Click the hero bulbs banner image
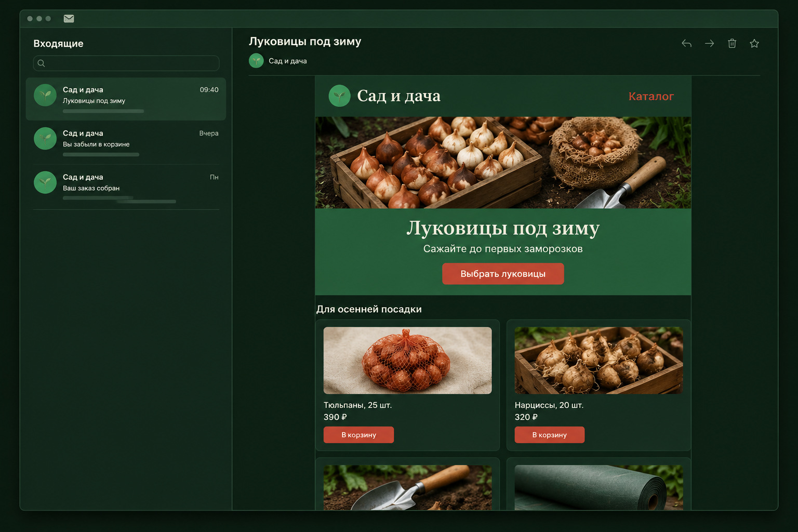Image resolution: width=798 pixels, height=532 pixels. 503,163
